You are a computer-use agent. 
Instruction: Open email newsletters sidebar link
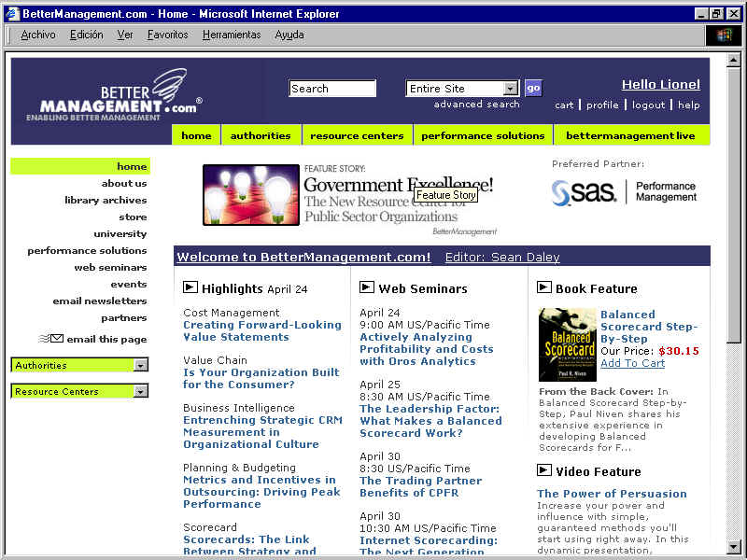[x=100, y=301]
